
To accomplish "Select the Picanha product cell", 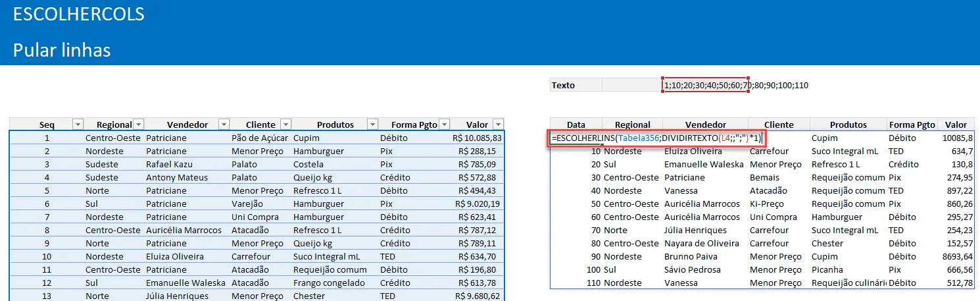I will 848,270.
